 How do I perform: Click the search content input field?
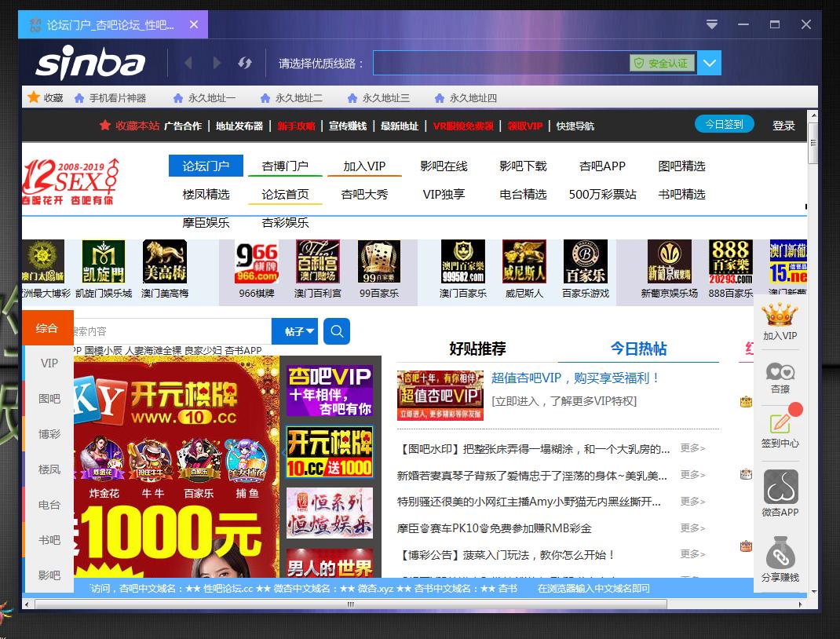(172, 331)
